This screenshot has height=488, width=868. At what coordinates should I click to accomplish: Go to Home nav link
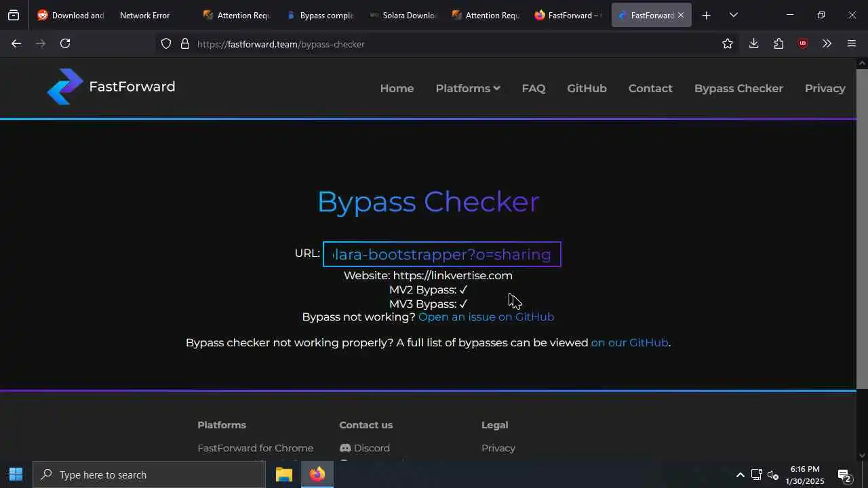pyautogui.click(x=397, y=88)
